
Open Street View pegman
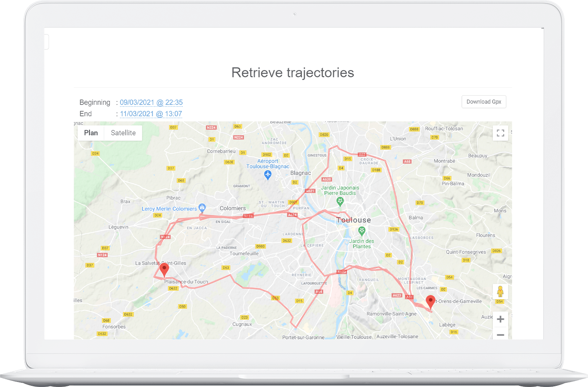pos(500,292)
